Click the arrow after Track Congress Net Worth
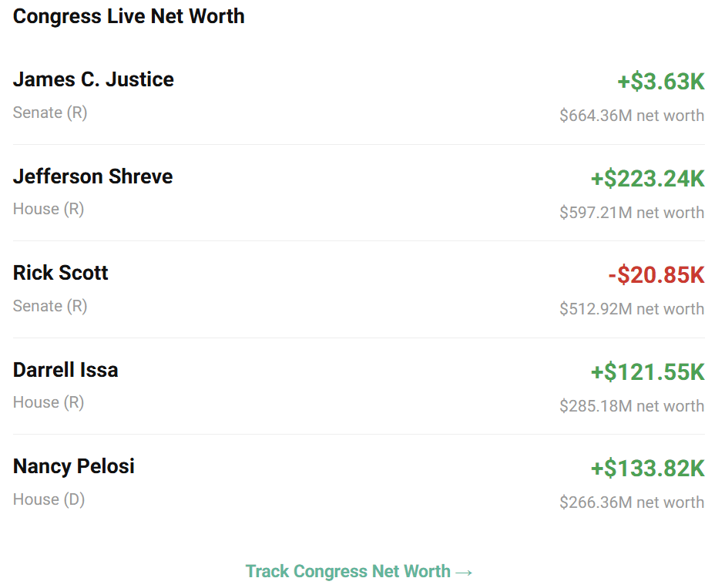Viewport: 725px width, 588px height. tap(464, 573)
